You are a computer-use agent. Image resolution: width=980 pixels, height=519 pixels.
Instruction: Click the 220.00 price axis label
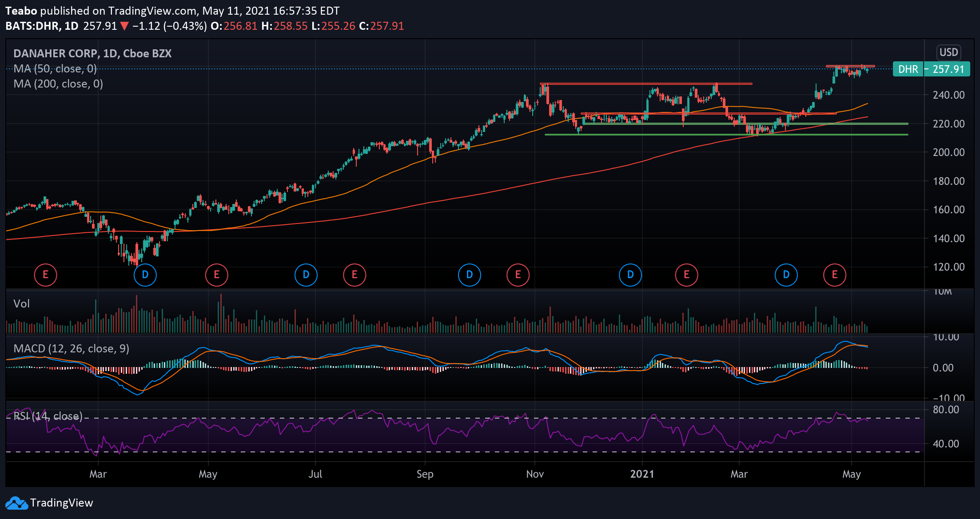(948, 124)
